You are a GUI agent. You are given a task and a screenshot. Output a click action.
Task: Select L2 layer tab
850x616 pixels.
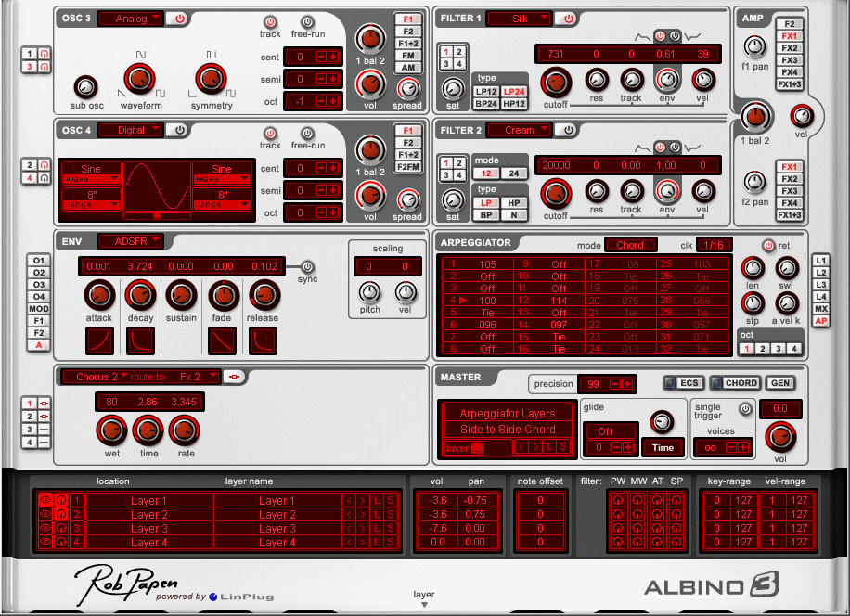pyautogui.click(x=820, y=273)
